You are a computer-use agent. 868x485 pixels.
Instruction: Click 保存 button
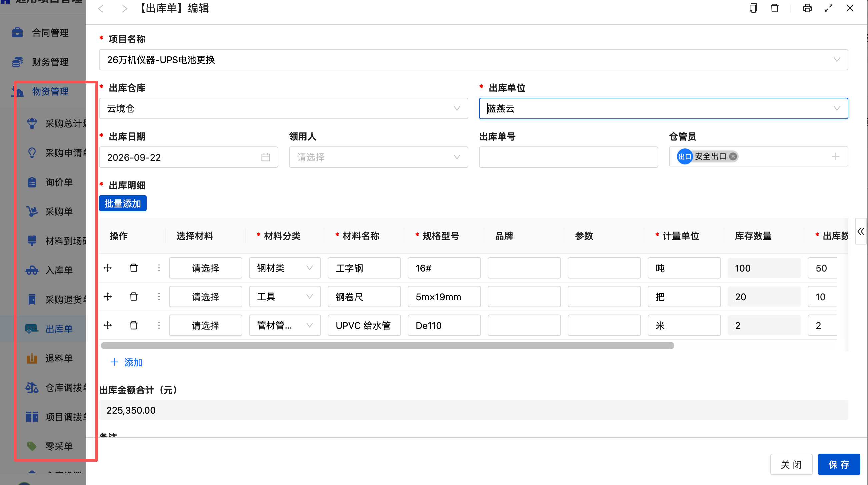[x=839, y=464]
